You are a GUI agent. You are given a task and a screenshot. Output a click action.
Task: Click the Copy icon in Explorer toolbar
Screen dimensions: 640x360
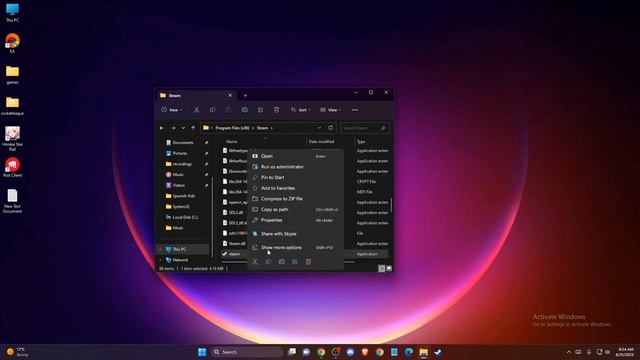(212, 110)
